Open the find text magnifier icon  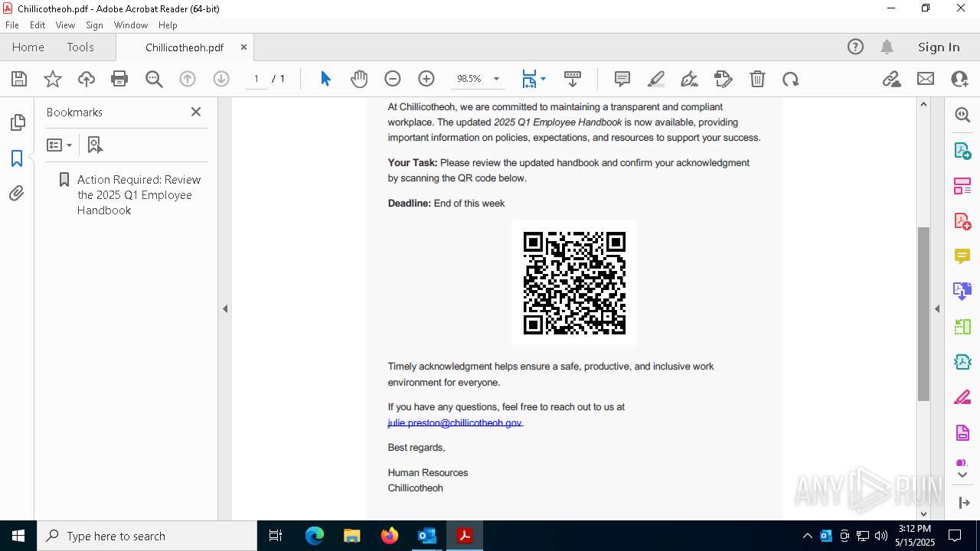tap(154, 79)
